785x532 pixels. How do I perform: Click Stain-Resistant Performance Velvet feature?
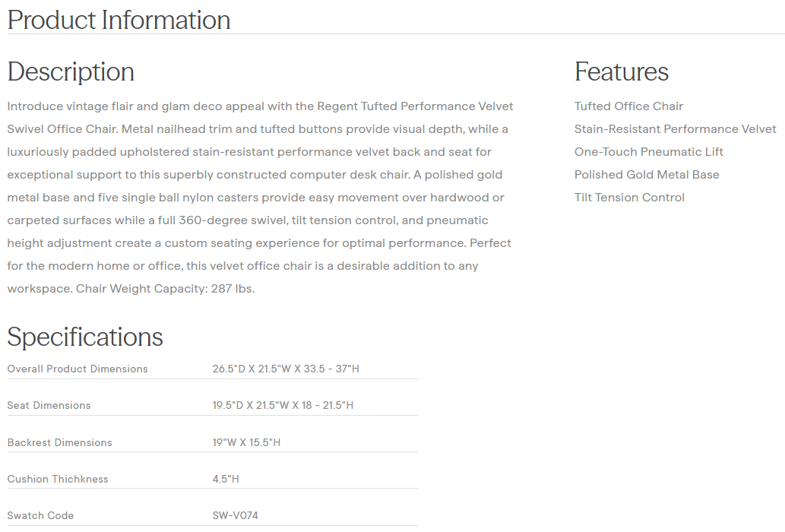tap(675, 129)
